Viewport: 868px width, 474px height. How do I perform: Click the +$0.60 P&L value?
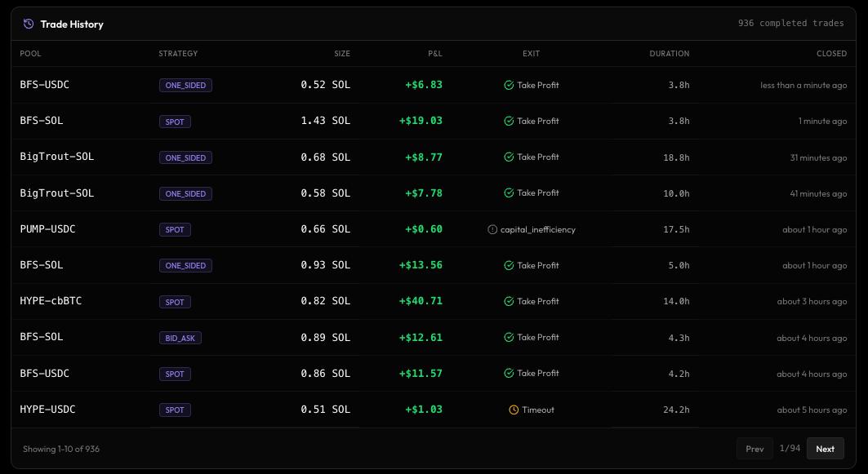424,229
